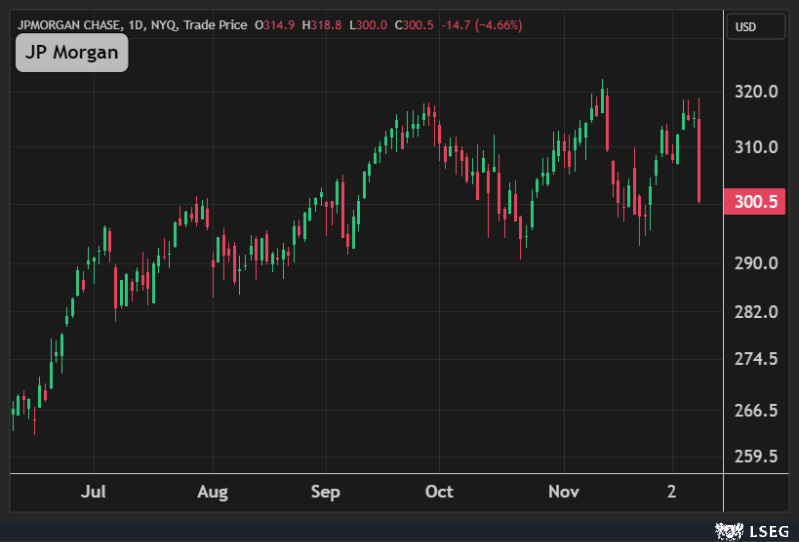Select the Nov marker on time axis
Screen dimensions: 799x542
click(x=564, y=492)
